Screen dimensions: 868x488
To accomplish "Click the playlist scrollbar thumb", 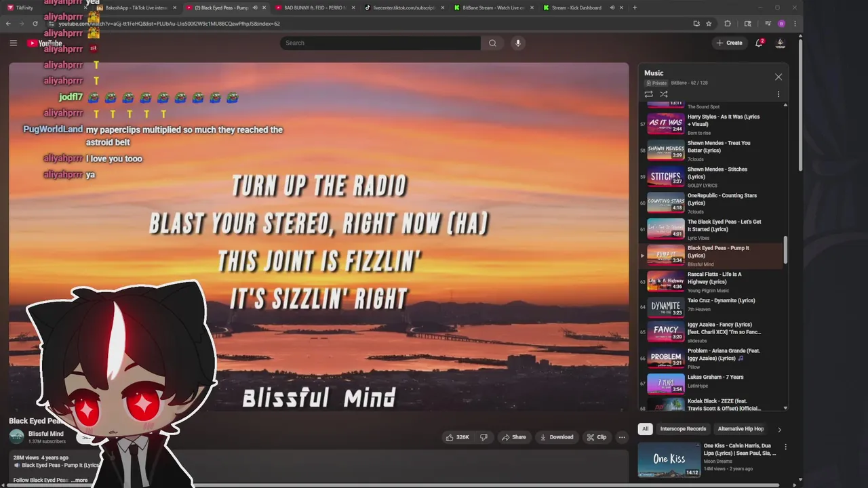I will click(x=785, y=251).
